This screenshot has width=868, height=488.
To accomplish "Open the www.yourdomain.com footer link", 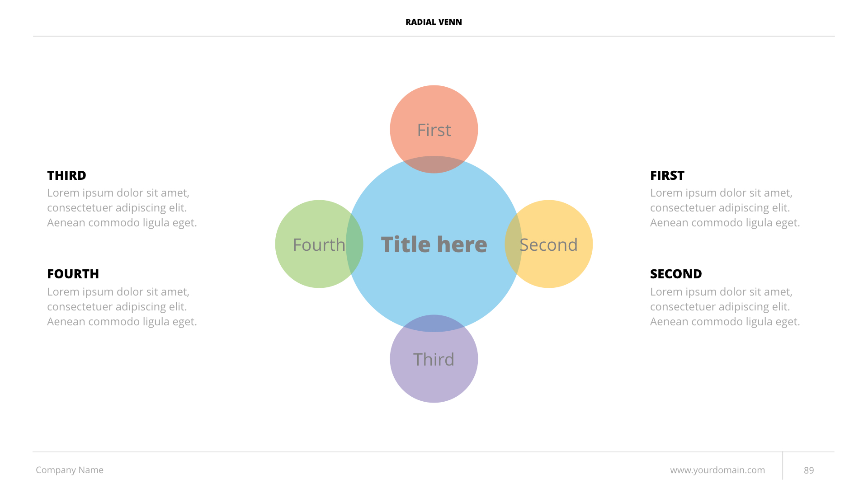I will 717,470.
